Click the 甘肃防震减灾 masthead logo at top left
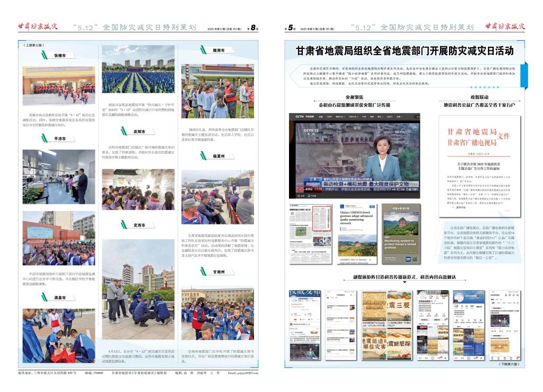Viewport: 543px width, 392px height. [37, 26]
